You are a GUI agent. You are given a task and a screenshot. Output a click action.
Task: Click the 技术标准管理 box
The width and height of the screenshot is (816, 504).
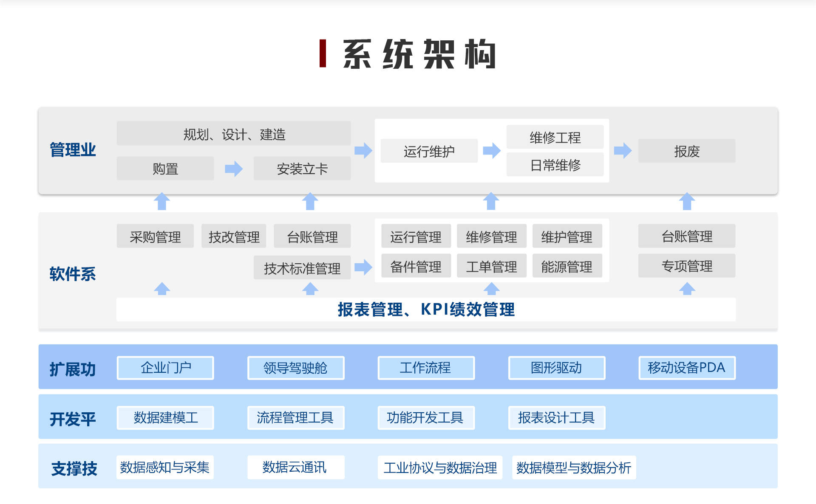click(x=302, y=267)
